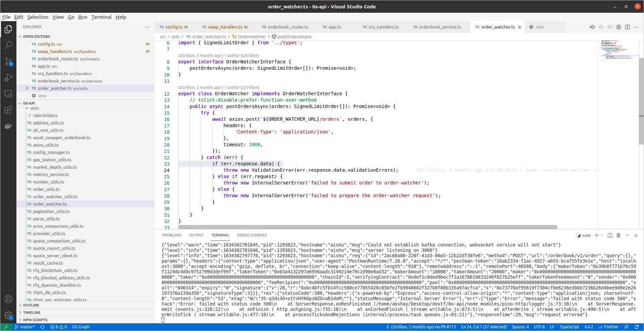Open the launch profile dropdown next to new terminal

click(602, 235)
